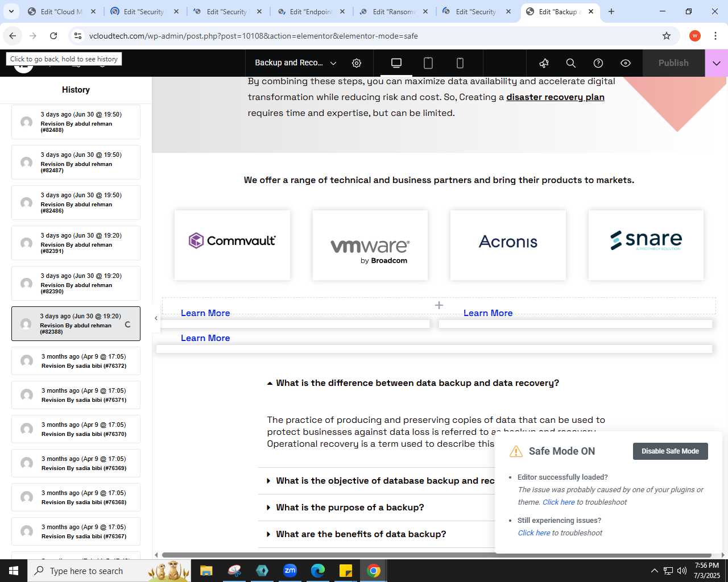Show hidden system tray icons

(x=654, y=571)
